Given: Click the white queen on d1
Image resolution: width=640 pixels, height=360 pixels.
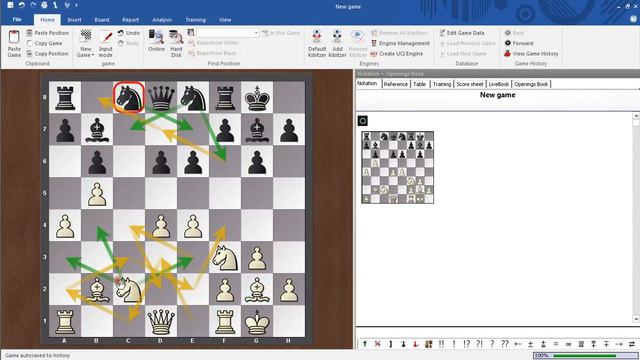Looking at the screenshot, I should [160, 321].
